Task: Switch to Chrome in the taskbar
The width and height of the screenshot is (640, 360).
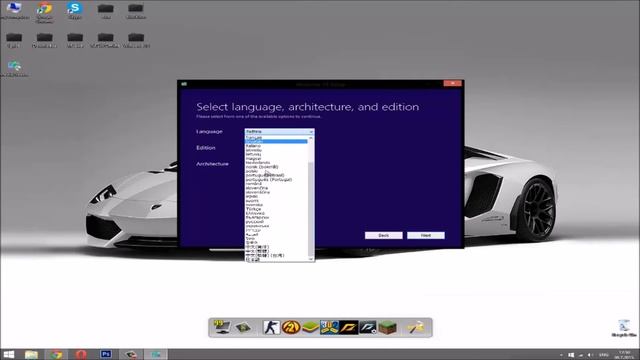Action: [56, 354]
